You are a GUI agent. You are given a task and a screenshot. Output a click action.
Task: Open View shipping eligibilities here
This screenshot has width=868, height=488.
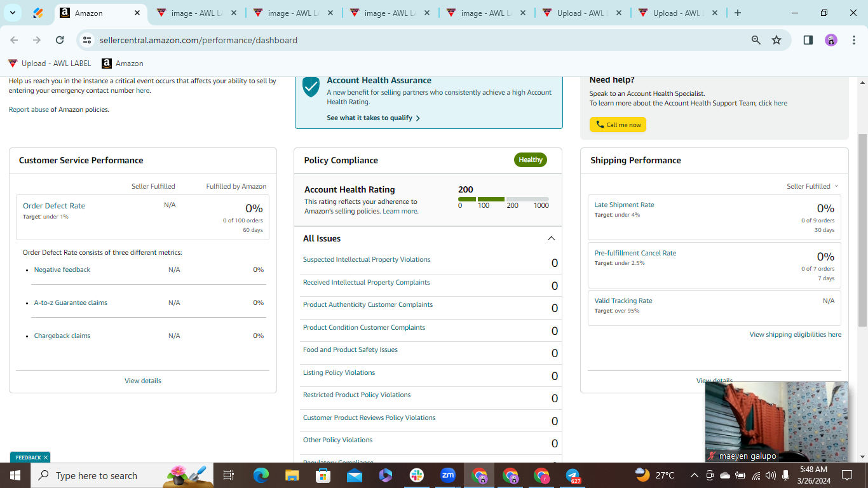point(796,334)
